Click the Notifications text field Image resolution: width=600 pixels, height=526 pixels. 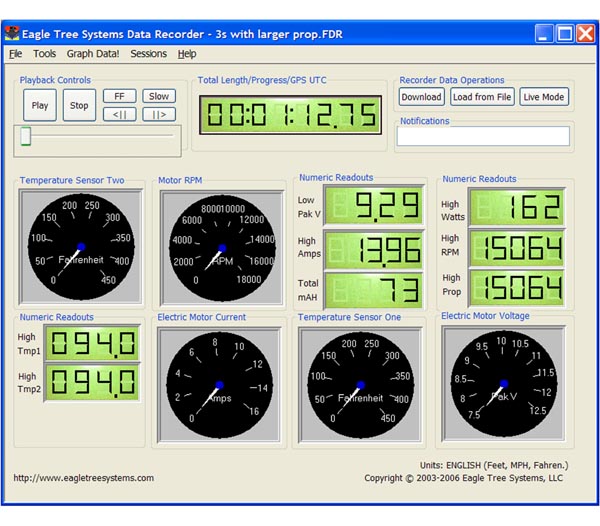click(x=483, y=136)
